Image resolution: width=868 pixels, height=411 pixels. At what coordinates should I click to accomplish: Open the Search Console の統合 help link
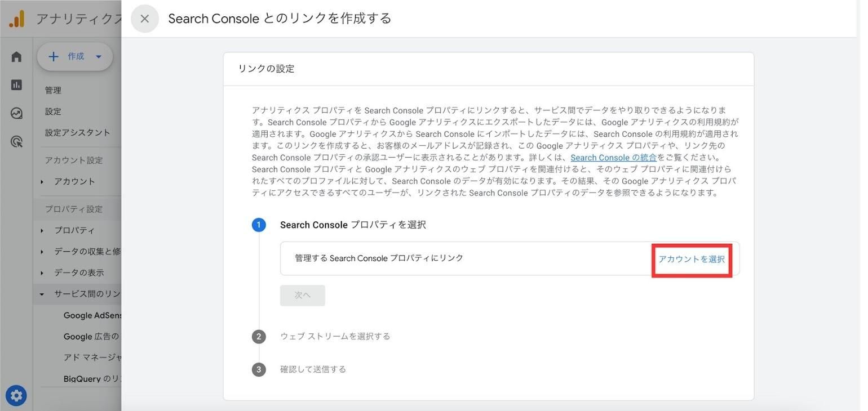[x=613, y=158]
